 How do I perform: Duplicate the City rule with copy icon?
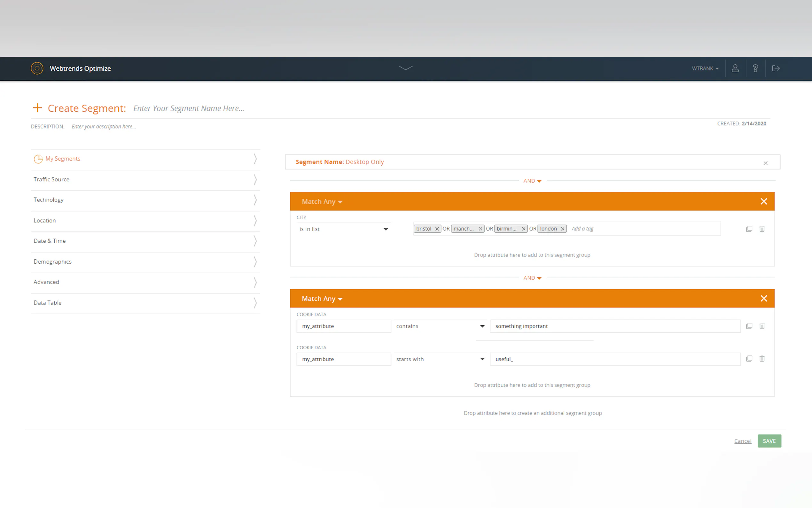[749, 229]
